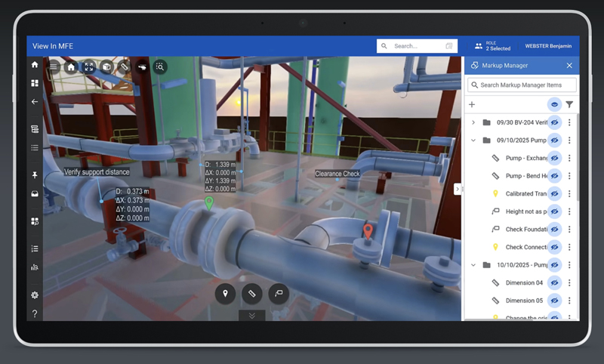Viewport: 604px width, 364px height.
Task: Open the 3D cube view tool
Action: click(106, 66)
